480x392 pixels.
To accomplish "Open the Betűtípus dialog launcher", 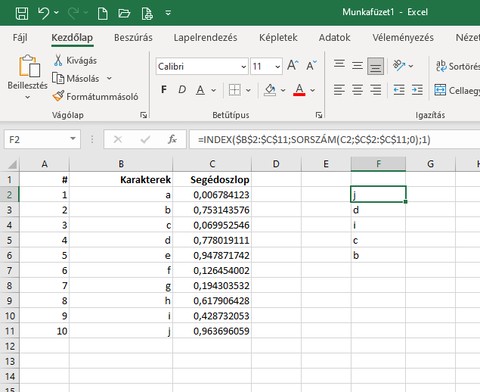I will point(319,115).
